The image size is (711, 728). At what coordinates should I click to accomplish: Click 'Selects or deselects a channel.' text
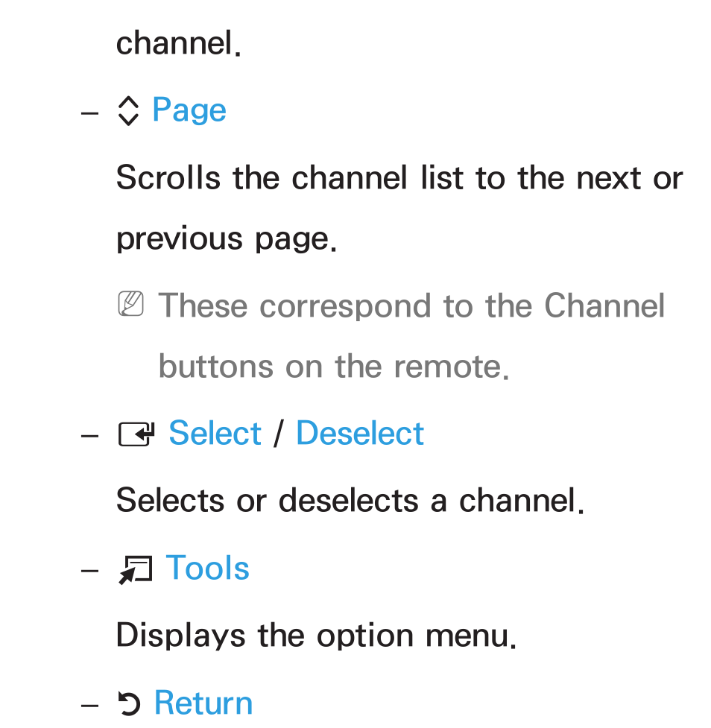[350, 501]
